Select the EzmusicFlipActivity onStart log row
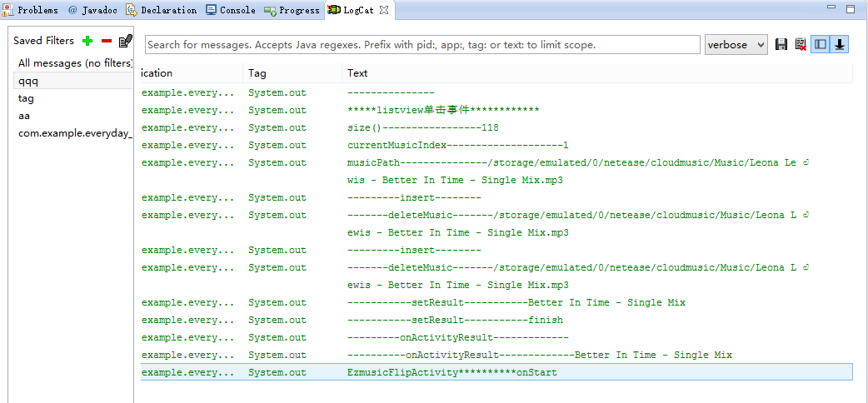This screenshot has height=403, width=868. 496,372
